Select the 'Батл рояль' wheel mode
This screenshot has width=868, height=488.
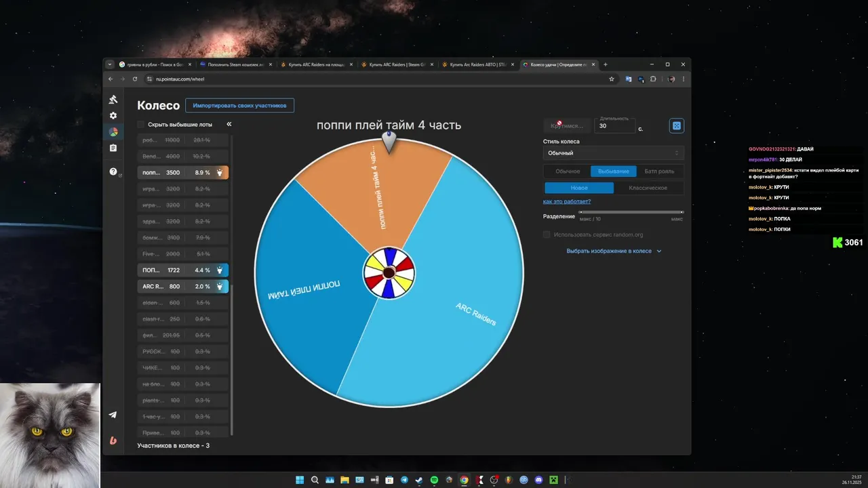(660, 171)
